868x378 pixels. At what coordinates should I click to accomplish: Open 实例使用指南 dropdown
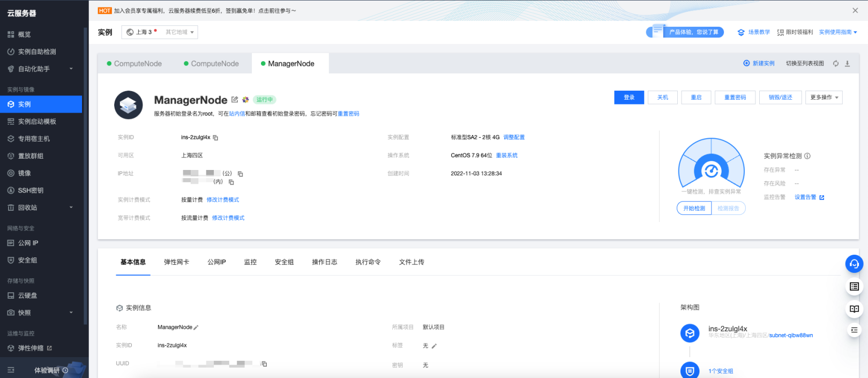(838, 32)
